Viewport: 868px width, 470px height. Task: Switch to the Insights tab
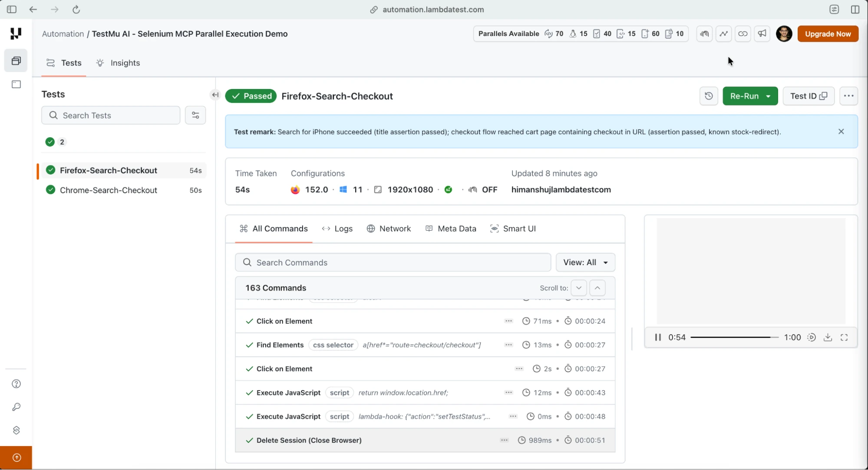click(x=118, y=63)
